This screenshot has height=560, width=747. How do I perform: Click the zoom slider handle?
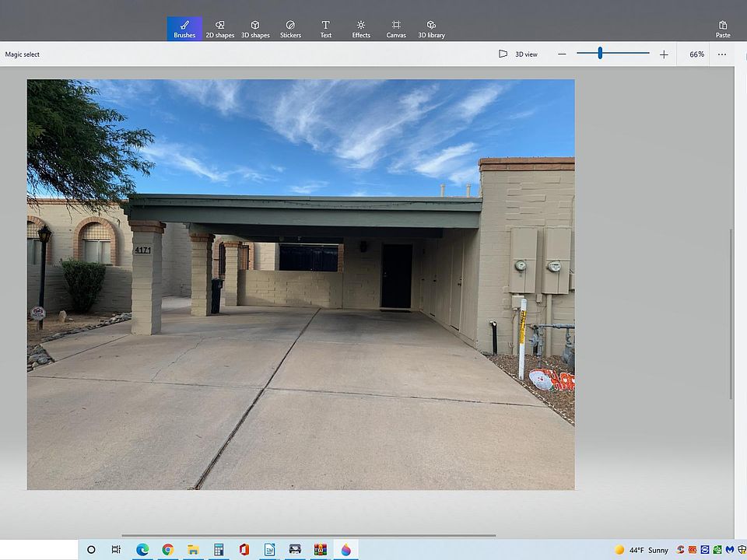point(600,54)
